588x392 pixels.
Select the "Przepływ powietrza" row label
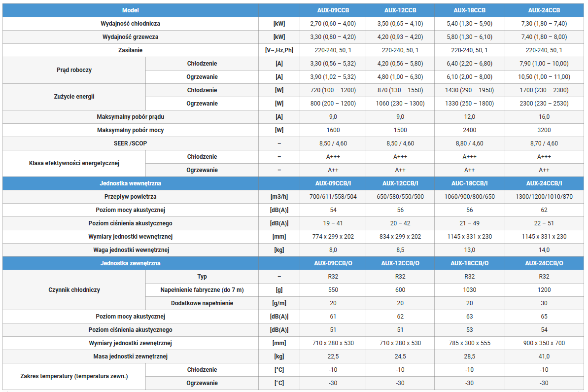tap(131, 197)
